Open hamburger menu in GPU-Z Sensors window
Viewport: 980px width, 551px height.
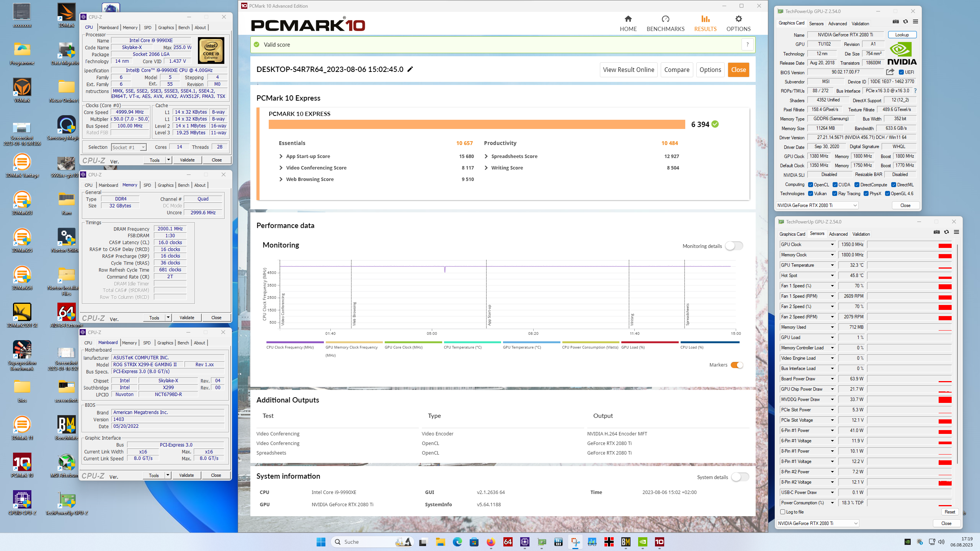[956, 232]
